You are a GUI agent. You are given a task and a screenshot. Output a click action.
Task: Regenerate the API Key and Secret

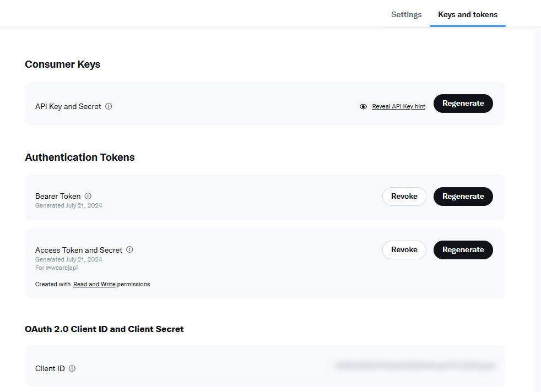[463, 104]
